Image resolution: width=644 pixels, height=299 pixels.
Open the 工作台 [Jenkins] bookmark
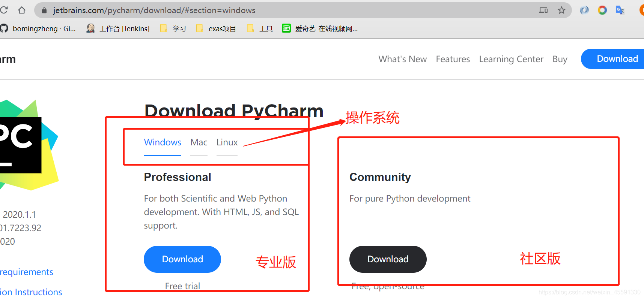[x=118, y=28]
